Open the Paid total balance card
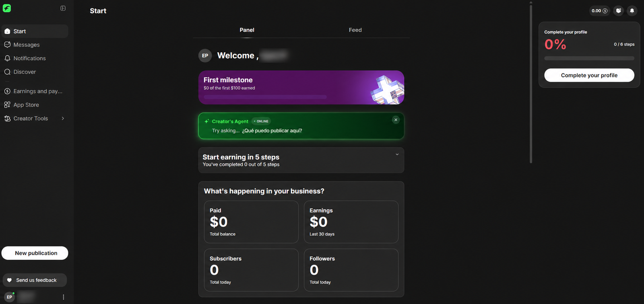644x304 pixels. click(x=251, y=222)
